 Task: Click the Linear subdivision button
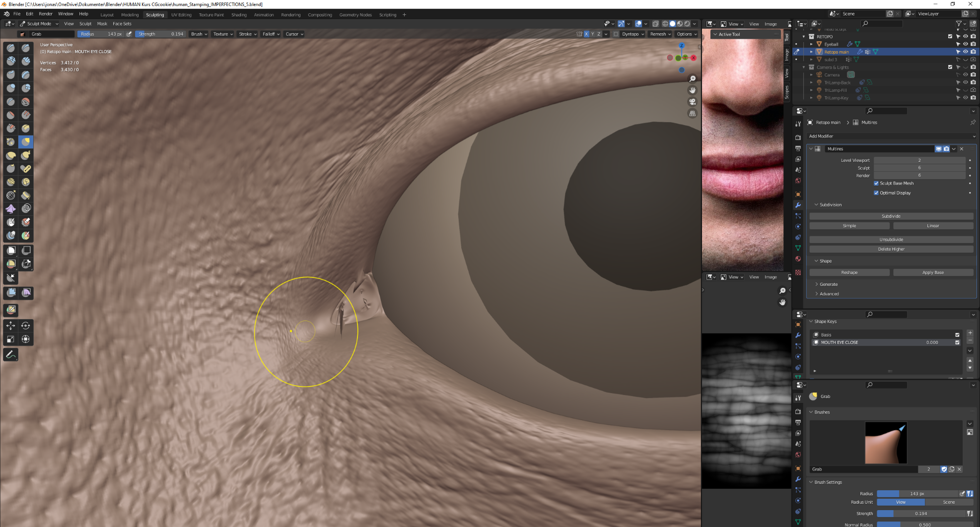click(x=933, y=226)
